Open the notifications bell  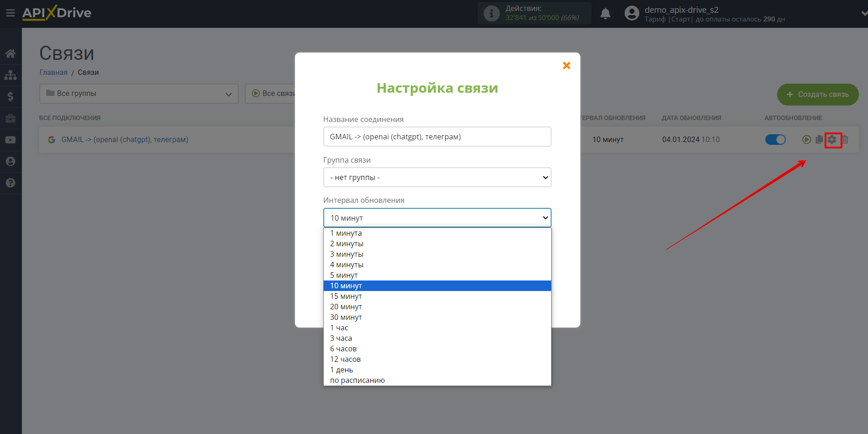(x=605, y=13)
